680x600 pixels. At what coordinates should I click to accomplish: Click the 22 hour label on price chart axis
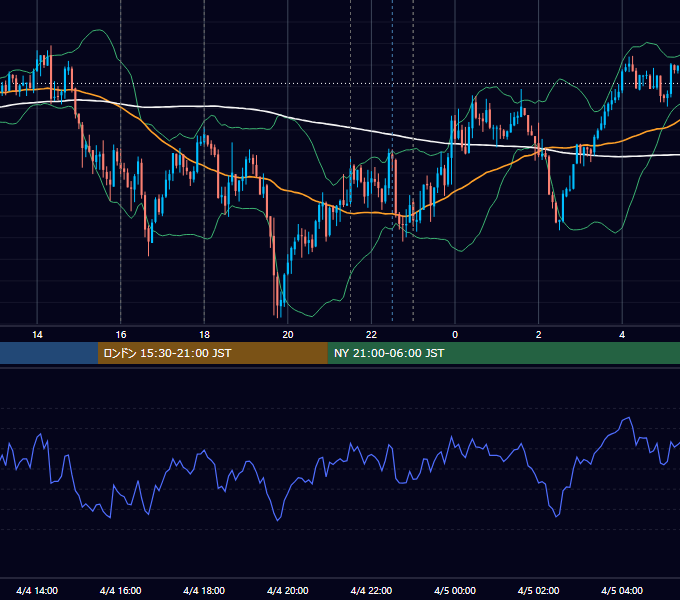tap(371, 335)
